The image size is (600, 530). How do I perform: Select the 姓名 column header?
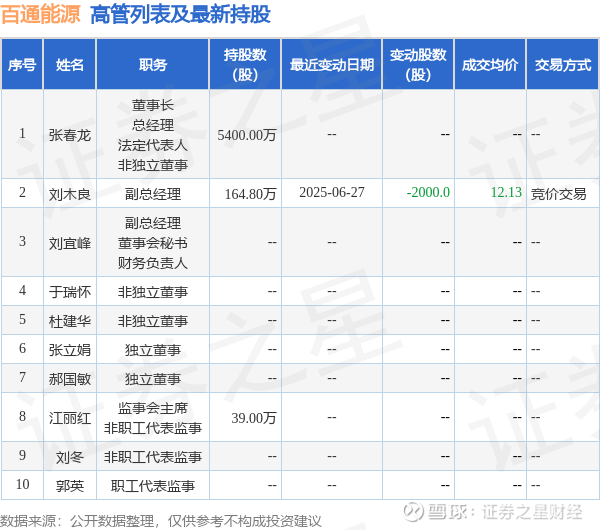point(70,64)
